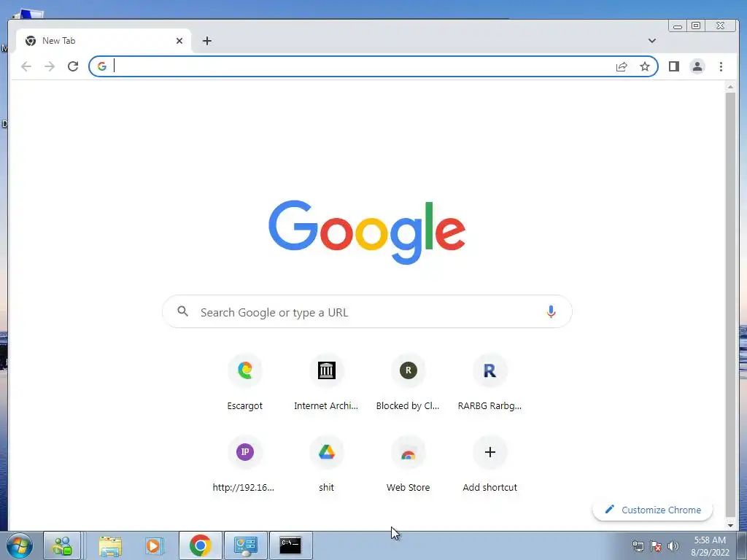Click the browser back arrow

(26, 66)
